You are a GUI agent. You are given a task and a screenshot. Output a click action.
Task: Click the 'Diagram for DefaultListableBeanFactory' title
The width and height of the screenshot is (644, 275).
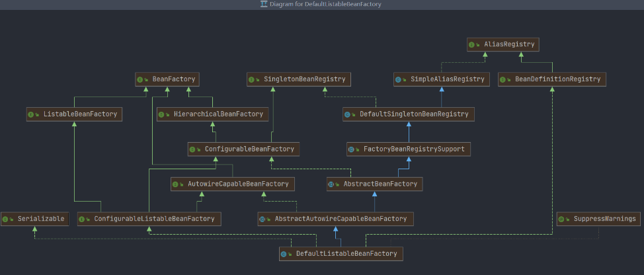point(326,4)
